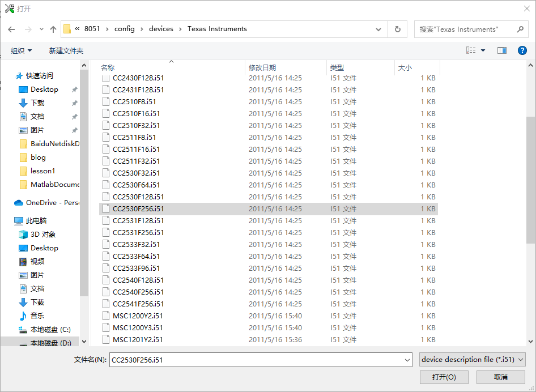This screenshot has width=536, height=392.
Task: Click the search magnifier icon
Action: [520, 29]
